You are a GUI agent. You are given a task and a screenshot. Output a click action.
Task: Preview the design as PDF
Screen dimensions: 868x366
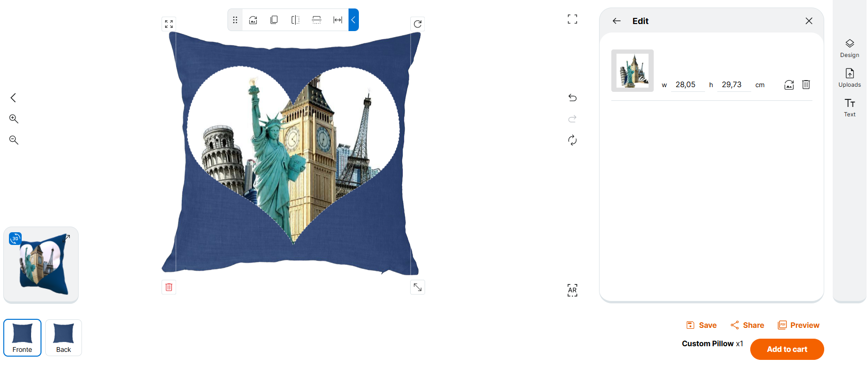(x=798, y=325)
